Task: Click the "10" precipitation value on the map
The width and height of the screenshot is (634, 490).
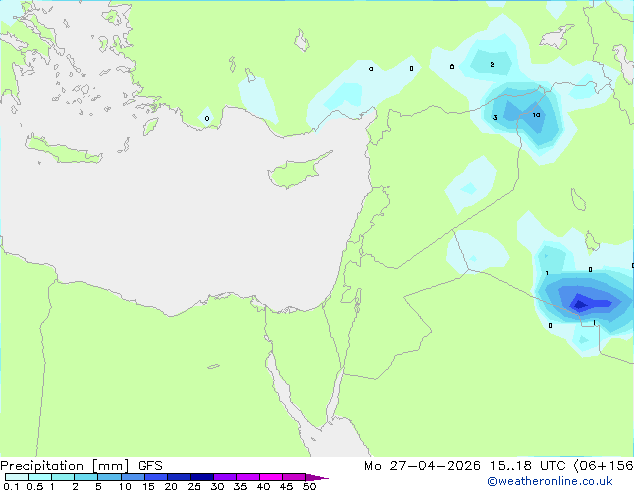Action: 537,115
